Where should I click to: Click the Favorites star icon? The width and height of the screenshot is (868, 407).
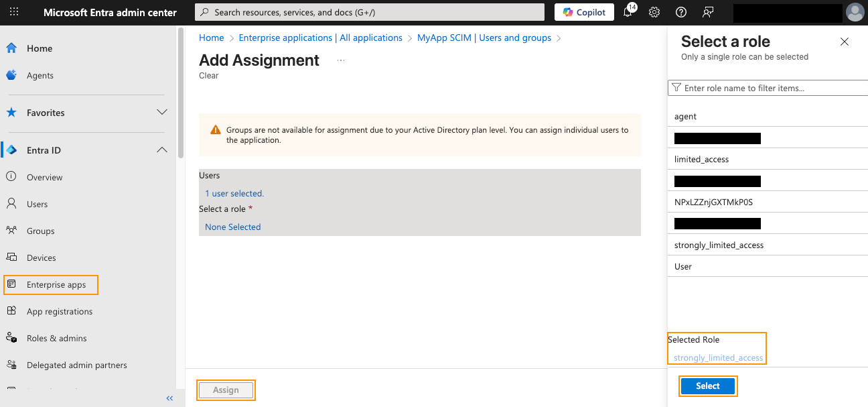click(11, 113)
